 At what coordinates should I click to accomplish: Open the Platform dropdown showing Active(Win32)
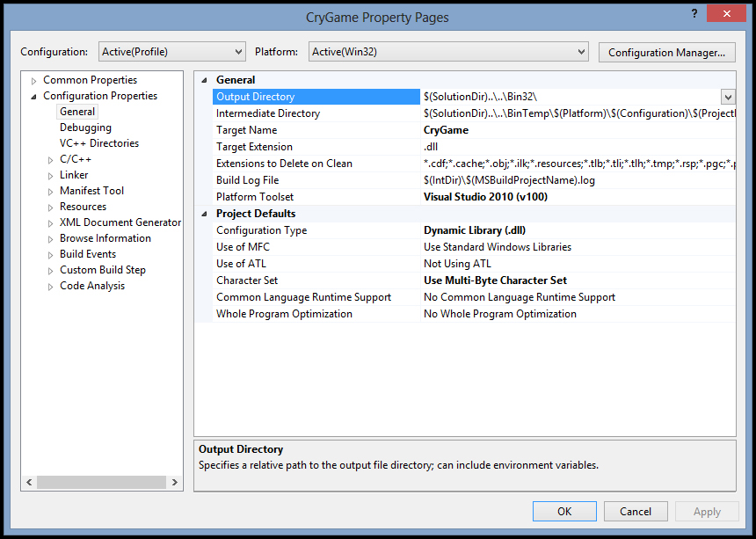(x=448, y=52)
